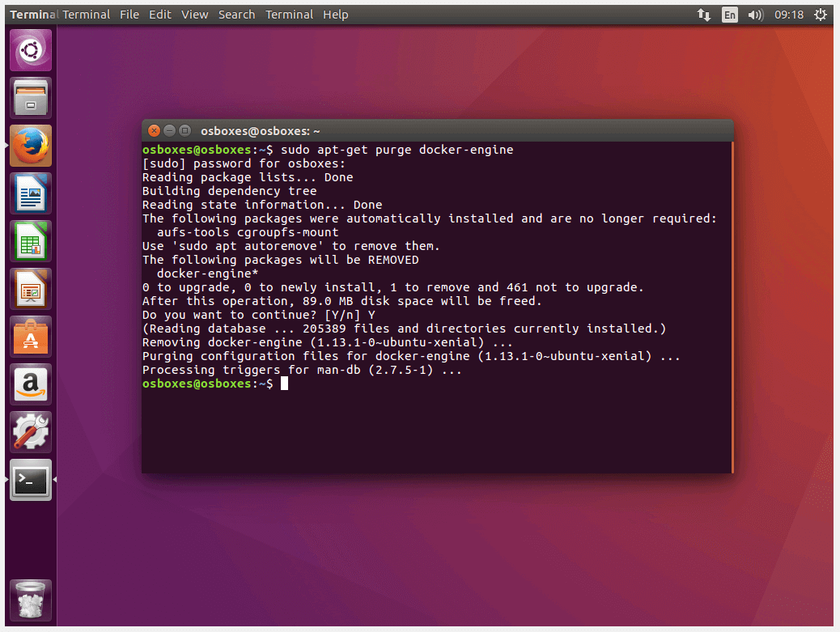Screen dimensions: 840x632
Task: Open the Ubuntu Dash search launcher
Action: [x=31, y=50]
